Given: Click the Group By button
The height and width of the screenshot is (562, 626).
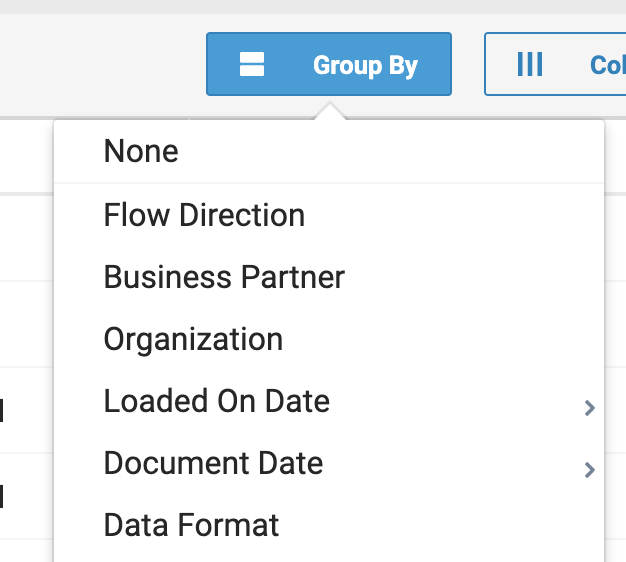Looking at the screenshot, I should pos(329,64).
